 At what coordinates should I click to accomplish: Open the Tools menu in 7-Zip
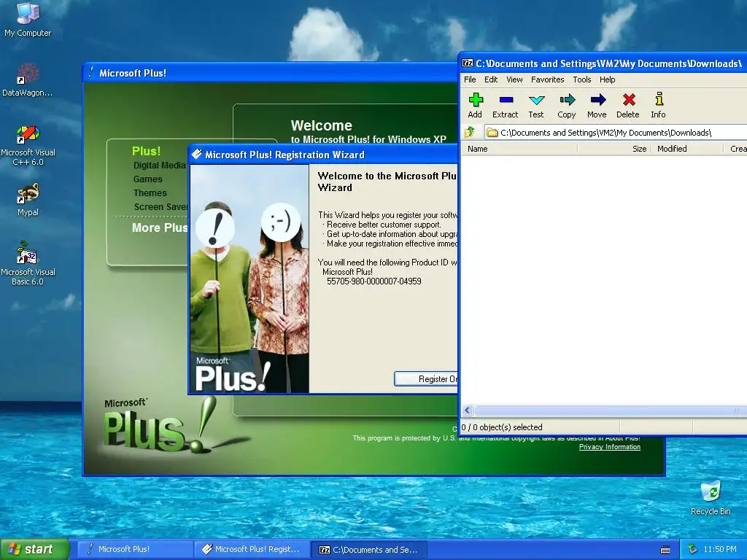pos(581,79)
